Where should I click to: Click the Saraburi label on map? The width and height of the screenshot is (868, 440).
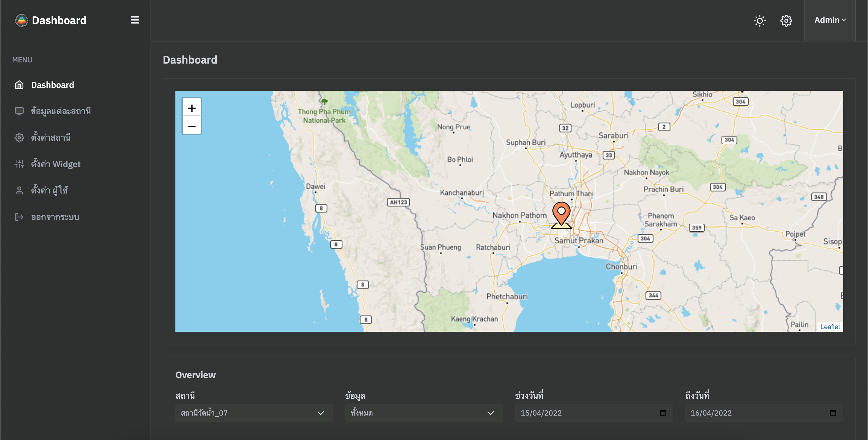[613, 135]
